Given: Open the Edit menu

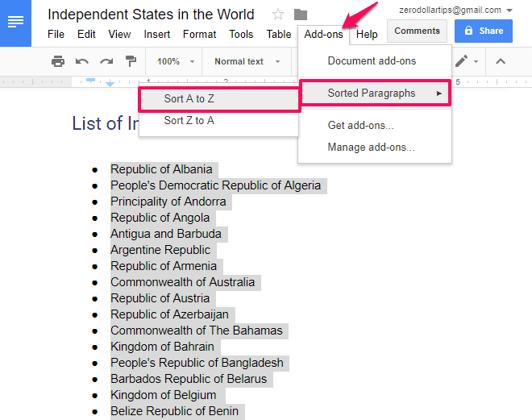Looking at the screenshot, I should (86, 35).
